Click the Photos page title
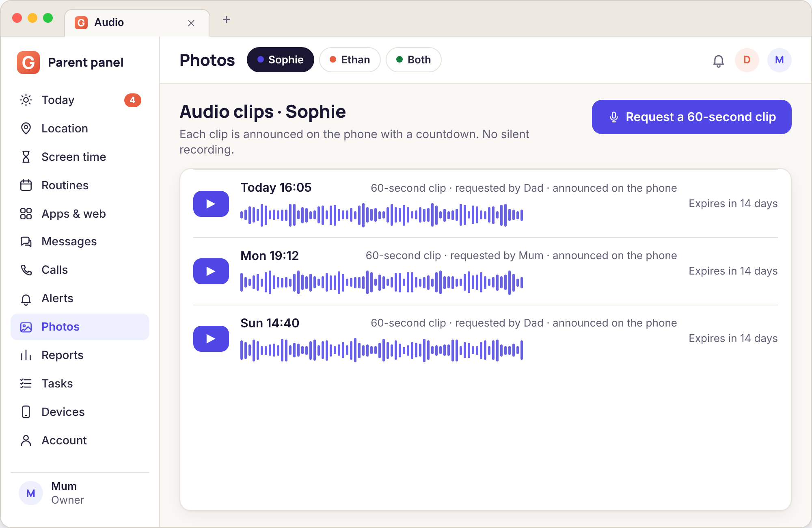812x528 pixels. (x=207, y=60)
